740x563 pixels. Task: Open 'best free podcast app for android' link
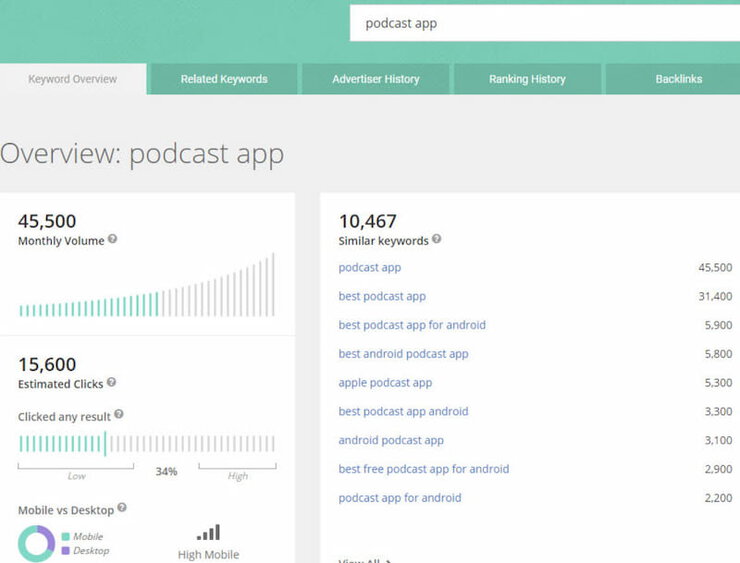424,469
